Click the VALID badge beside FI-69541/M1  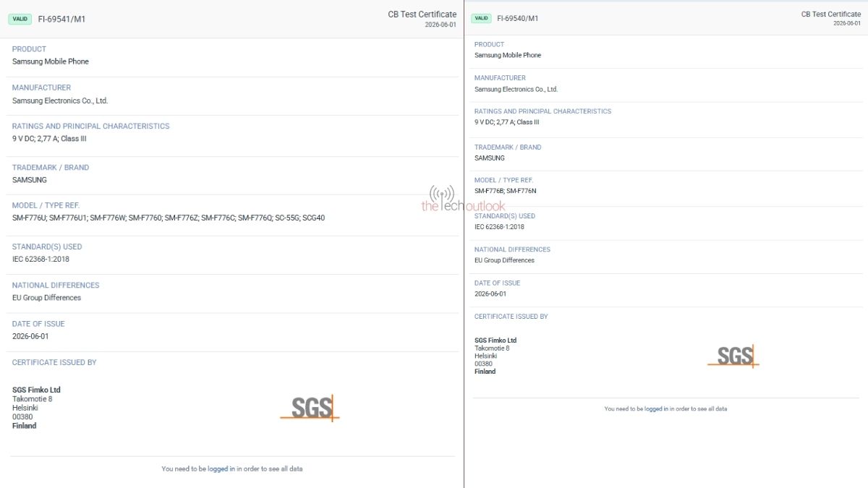point(20,19)
